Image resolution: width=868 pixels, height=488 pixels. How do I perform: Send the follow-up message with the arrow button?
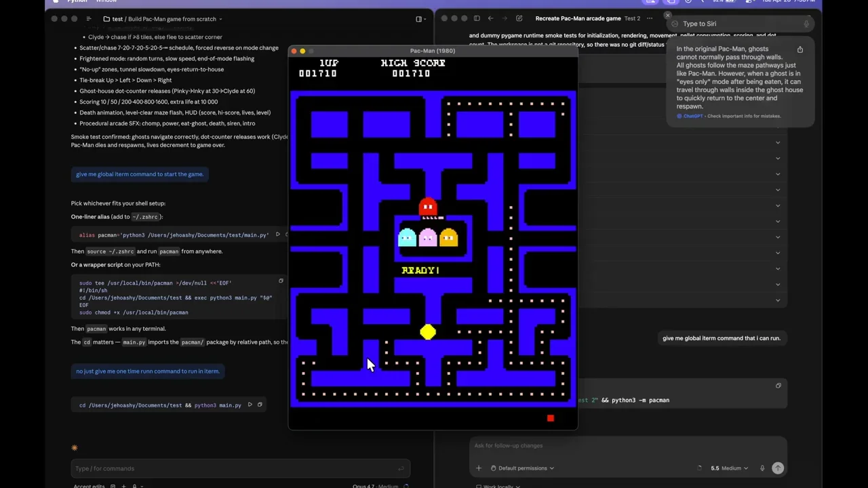[x=778, y=468]
